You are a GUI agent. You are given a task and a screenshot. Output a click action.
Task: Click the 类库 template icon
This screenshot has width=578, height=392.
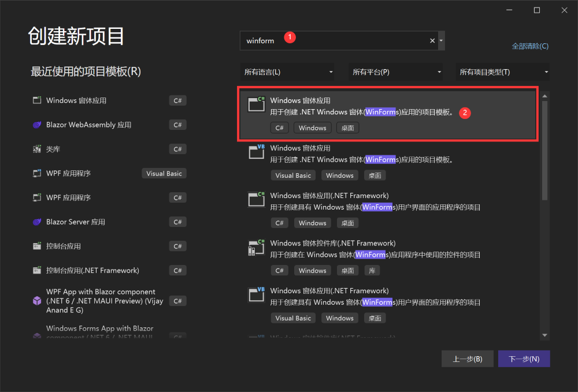pos(37,149)
